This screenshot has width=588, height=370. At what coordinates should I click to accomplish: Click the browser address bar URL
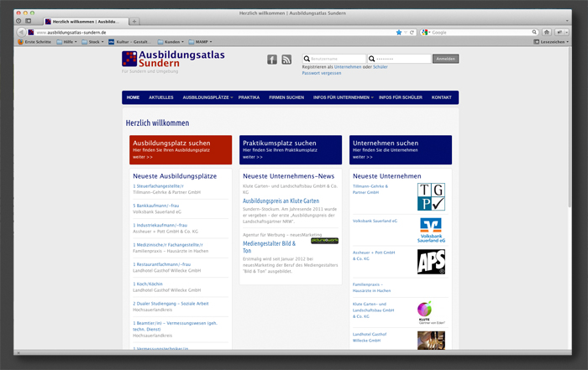(x=213, y=33)
